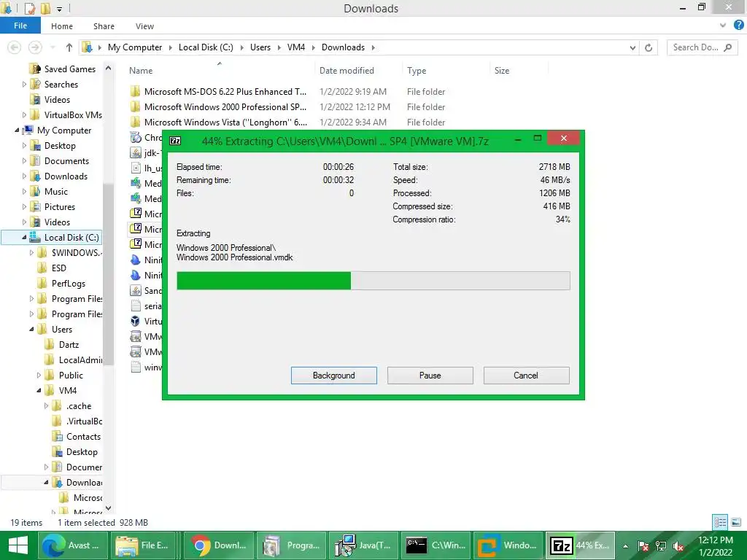Open Windows Start button

[18, 545]
